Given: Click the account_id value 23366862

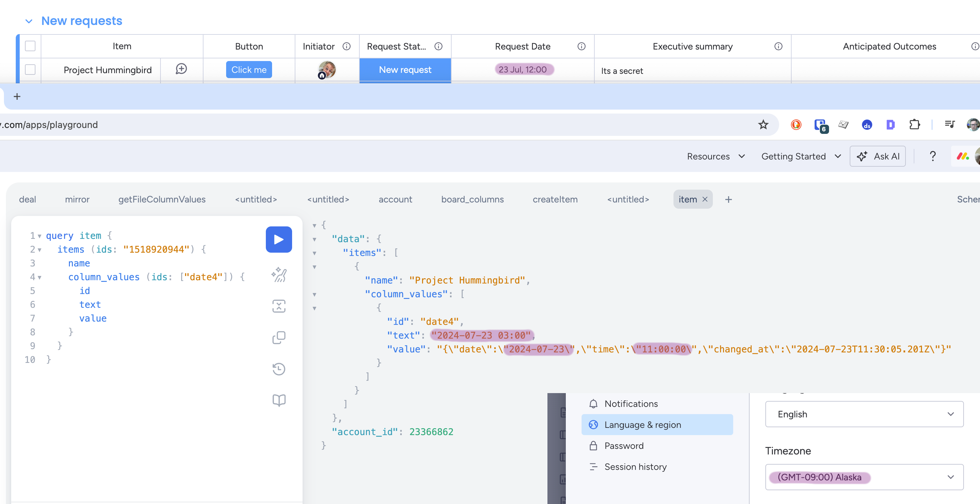Looking at the screenshot, I should click(x=431, y=432).
